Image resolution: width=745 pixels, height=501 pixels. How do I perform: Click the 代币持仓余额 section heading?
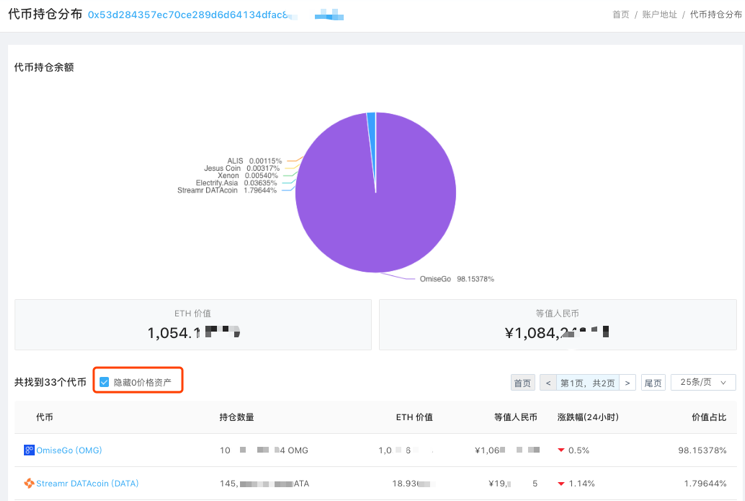pyautogui.click(x=44, y=67)
